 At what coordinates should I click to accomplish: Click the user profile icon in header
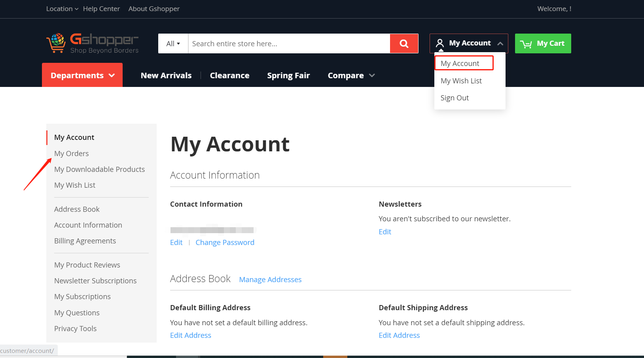(x=439, y=43)
